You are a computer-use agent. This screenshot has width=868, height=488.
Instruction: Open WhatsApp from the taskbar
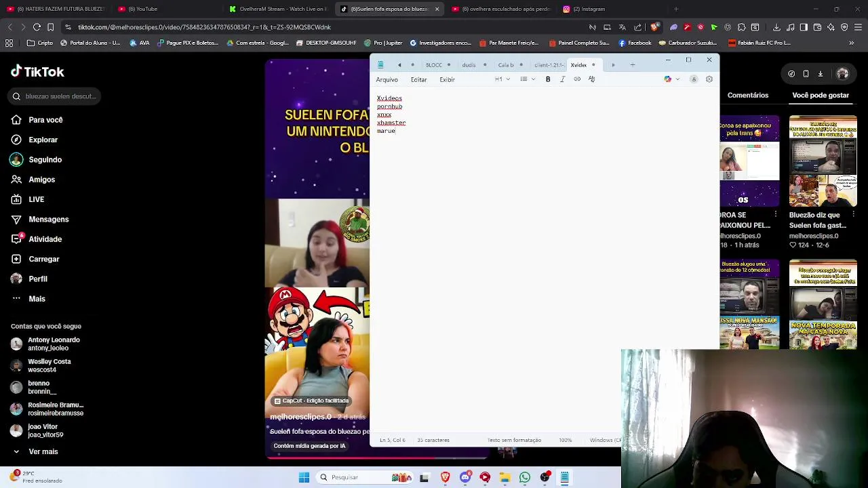[x=525, y=477]
